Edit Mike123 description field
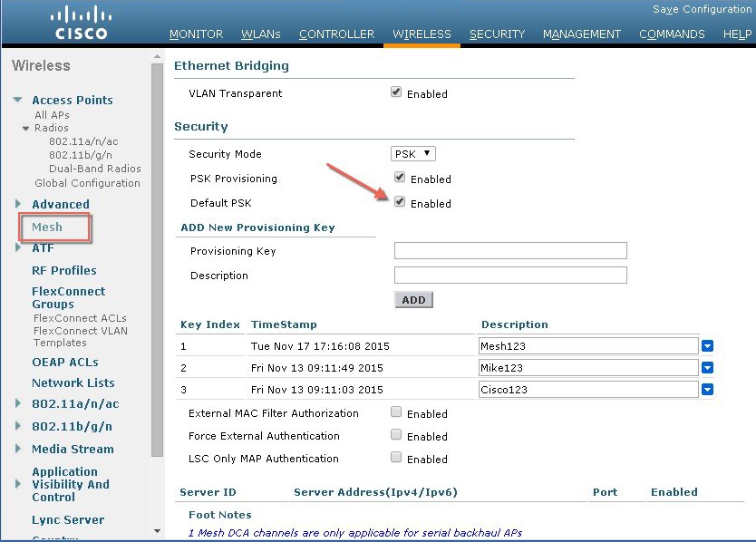Viewport: 756px width, 542px height. pyautogui.click(x=588, y=367)
